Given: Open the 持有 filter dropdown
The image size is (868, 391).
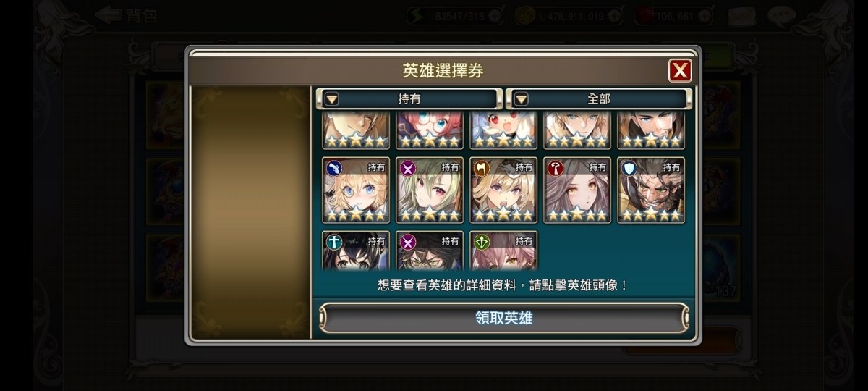Looking at the screenshot, I should click(x=409, y=98).
